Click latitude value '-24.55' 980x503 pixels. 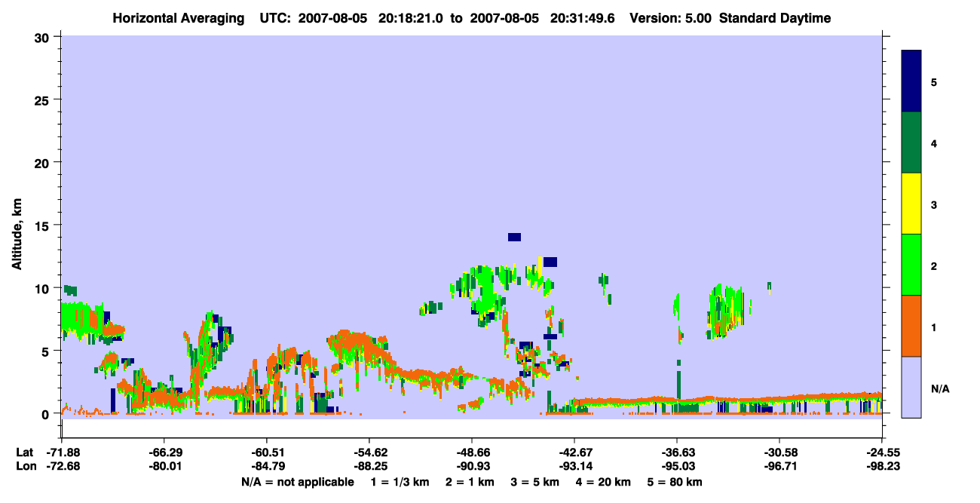tap(882, 452)
